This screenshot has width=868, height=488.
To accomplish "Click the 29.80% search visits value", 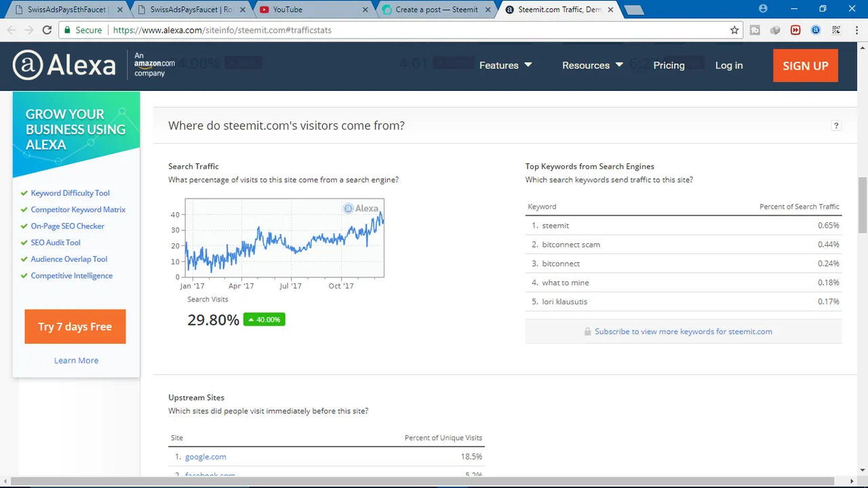I will pyautogui.click(x=213, y=320).
